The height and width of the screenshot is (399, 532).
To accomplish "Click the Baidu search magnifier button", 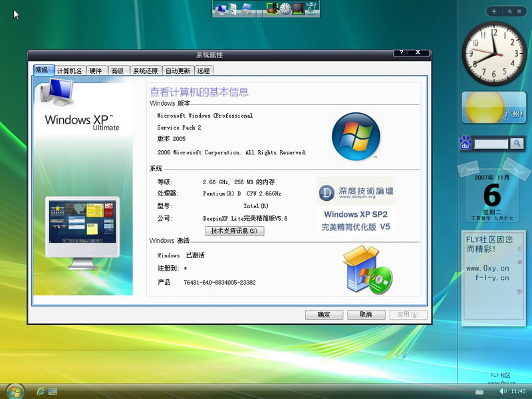I will pyautogui.click(x=517, y=144).
